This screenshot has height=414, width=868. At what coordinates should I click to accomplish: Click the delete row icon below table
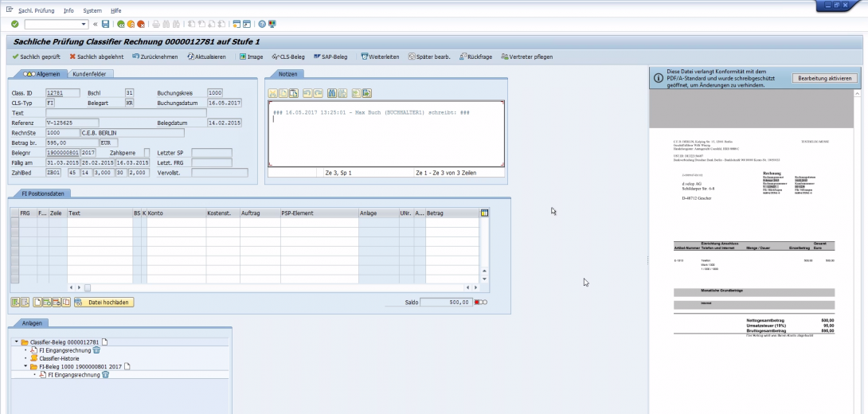pos(57,303)
